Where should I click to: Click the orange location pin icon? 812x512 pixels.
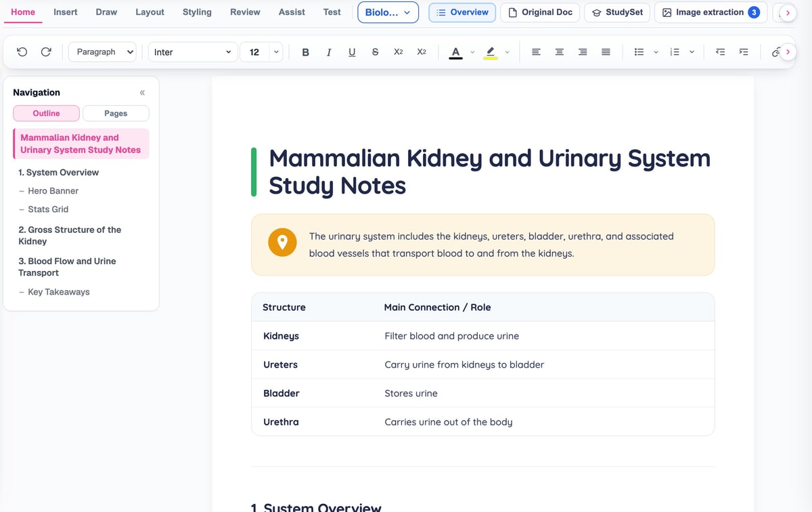pyautogui.click(x=283, y=242)
